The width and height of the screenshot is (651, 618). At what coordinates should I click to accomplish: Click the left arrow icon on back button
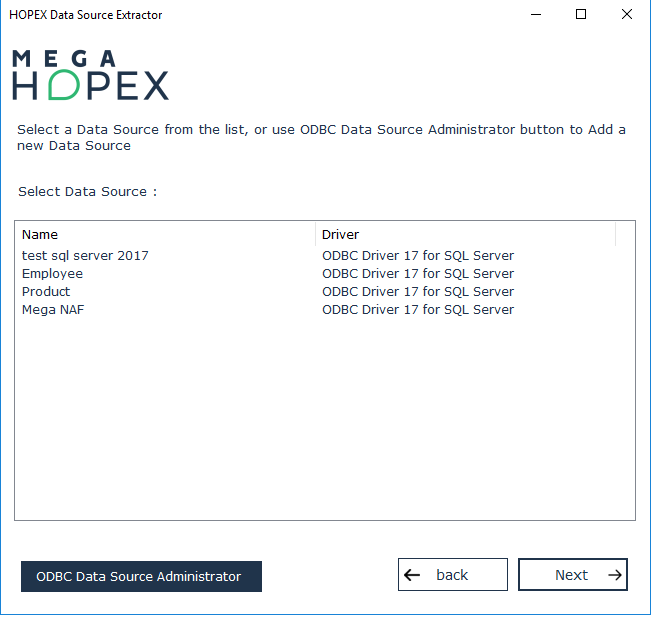412,575
